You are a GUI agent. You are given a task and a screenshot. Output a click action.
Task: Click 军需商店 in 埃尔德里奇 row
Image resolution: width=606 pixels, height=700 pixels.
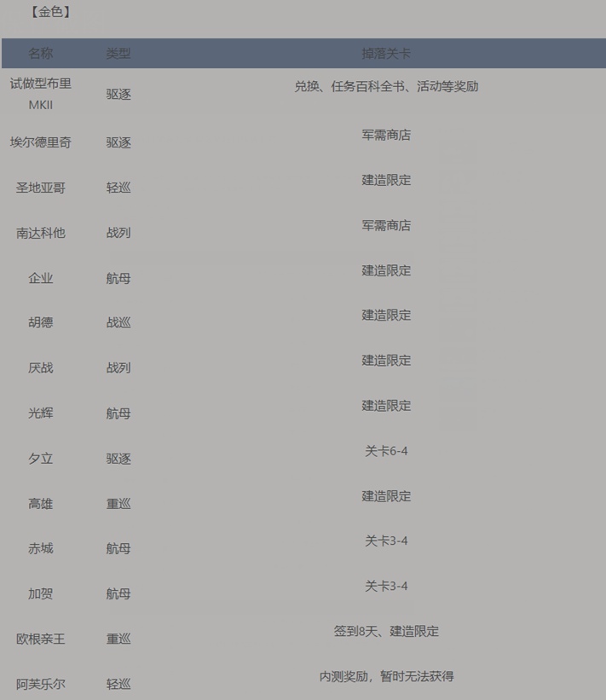(x=386, y=135)
